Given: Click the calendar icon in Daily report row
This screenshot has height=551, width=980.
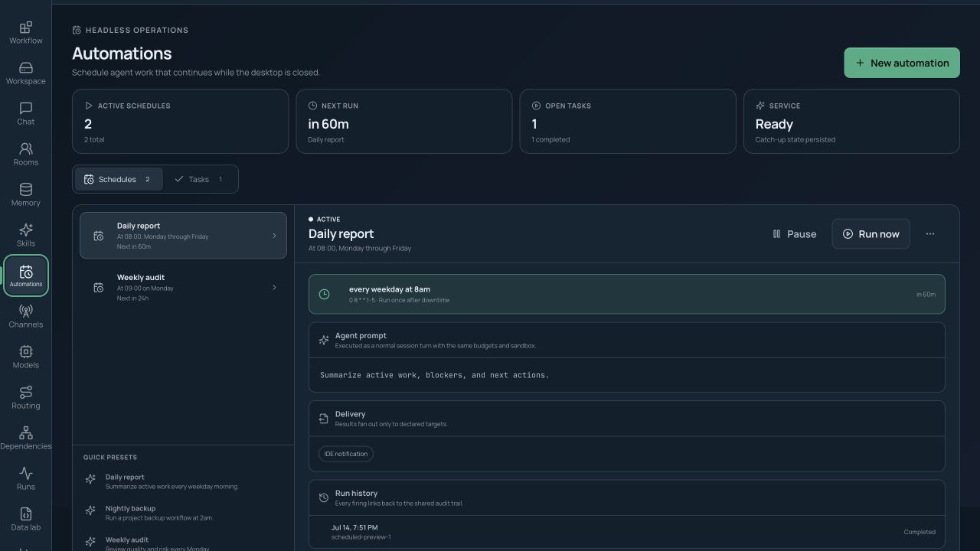Looking at the screenshot, I should (x=98, y=236).
